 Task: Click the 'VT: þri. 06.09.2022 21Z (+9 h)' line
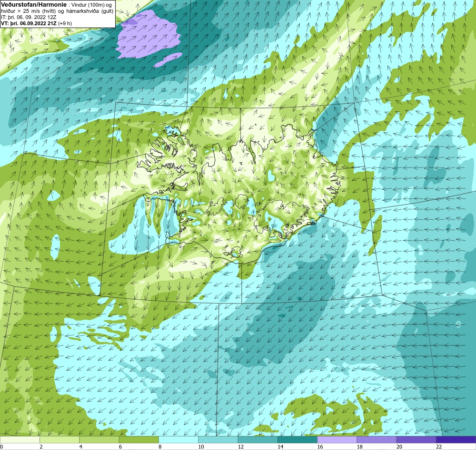pyautogui.click(x=37, y=23)
